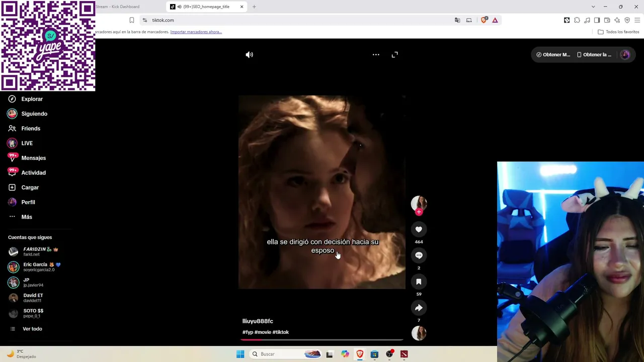Click the taskbar Buscar search box
644x362 pixels.
[286, 354]
